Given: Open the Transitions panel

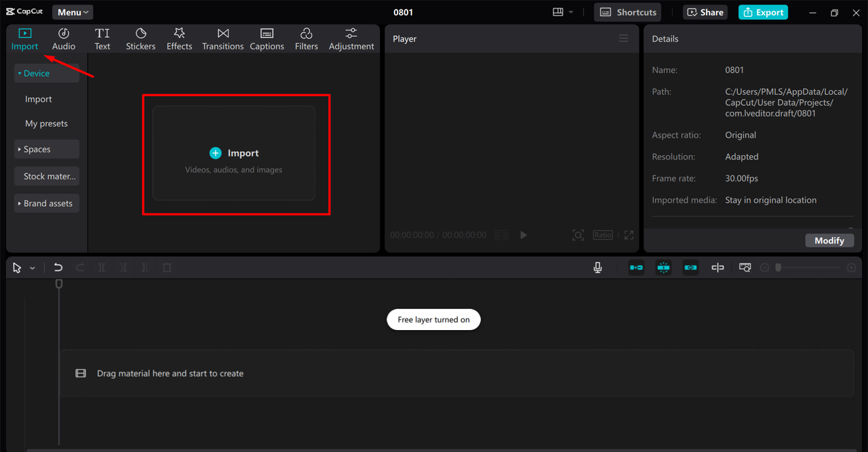Looking at the screenshot, I should [222, 39].
